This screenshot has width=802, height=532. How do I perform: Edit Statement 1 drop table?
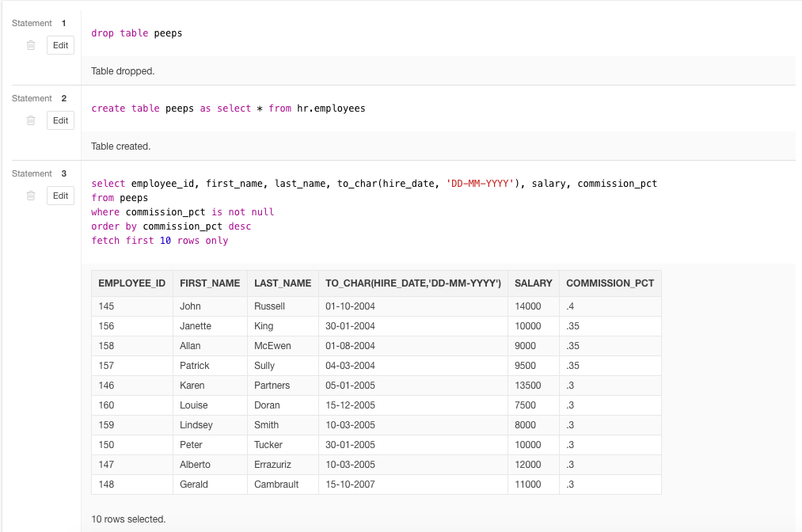[60, 45]
